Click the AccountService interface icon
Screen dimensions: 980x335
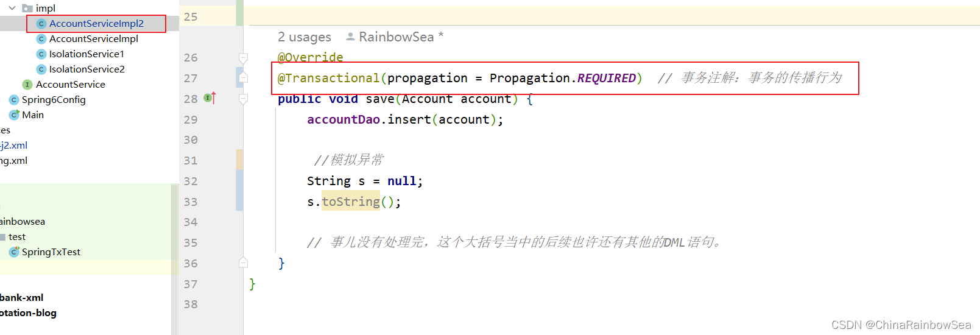(x=27, y=84)
